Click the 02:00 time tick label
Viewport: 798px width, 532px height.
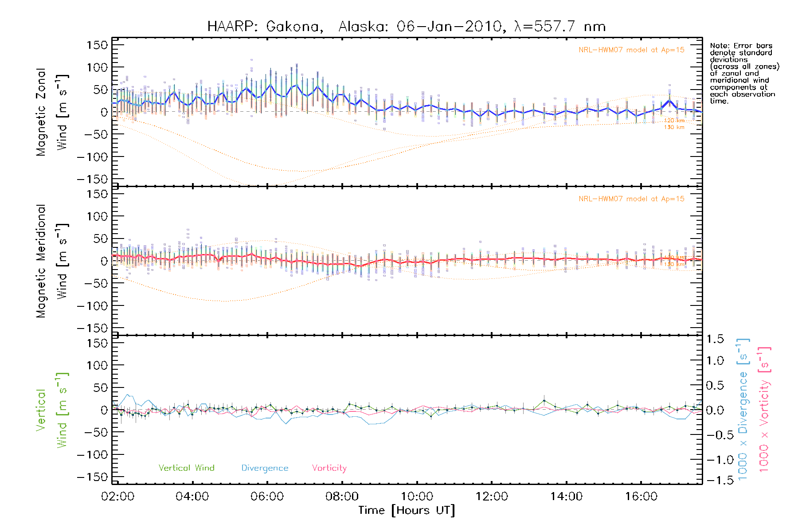pos(117,496)
